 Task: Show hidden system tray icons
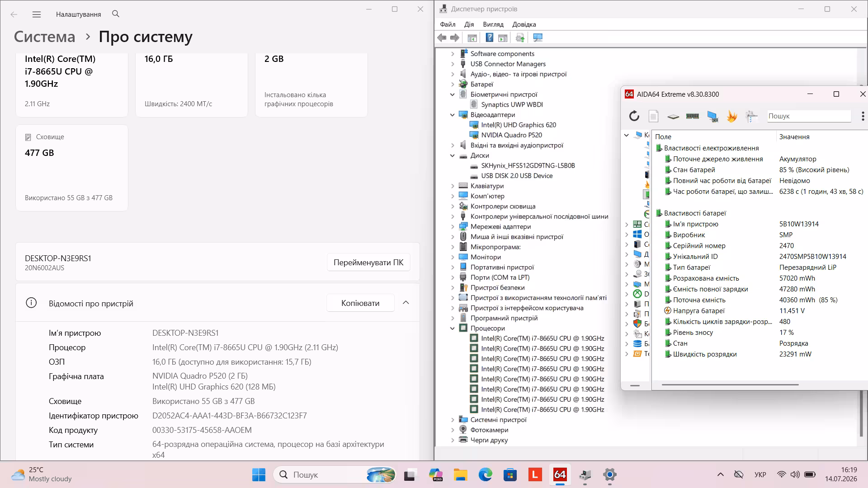click(x=721, y=475)
